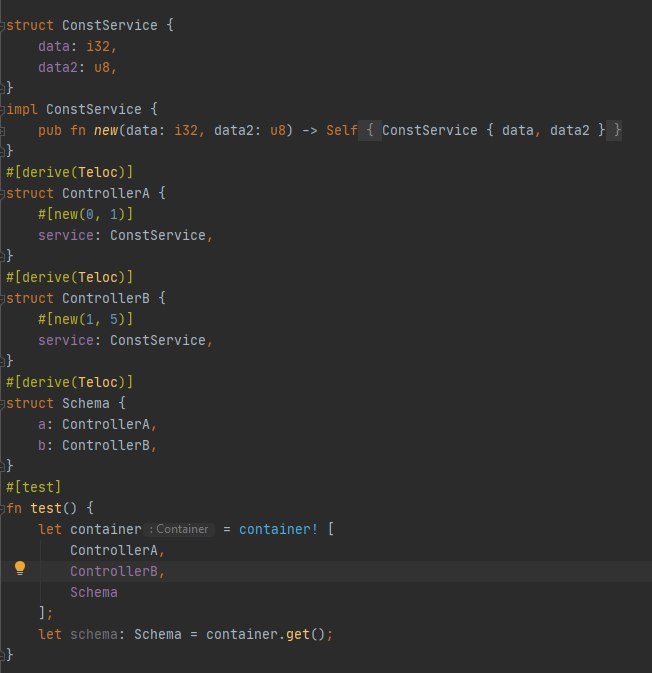The image size is (652, 673).
Task: Click the data field name inside struct ConstService
Action: pos(54,46)
